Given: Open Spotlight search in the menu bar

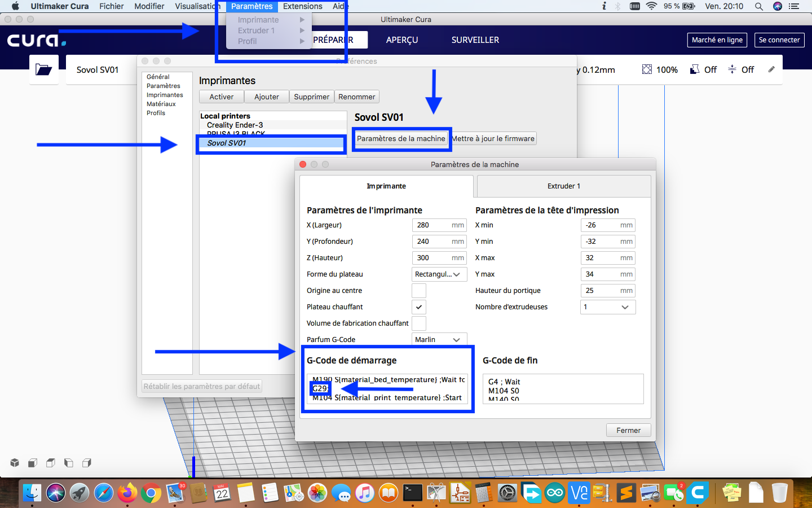Looking at the screenshot, I should [x=759, y=6].
